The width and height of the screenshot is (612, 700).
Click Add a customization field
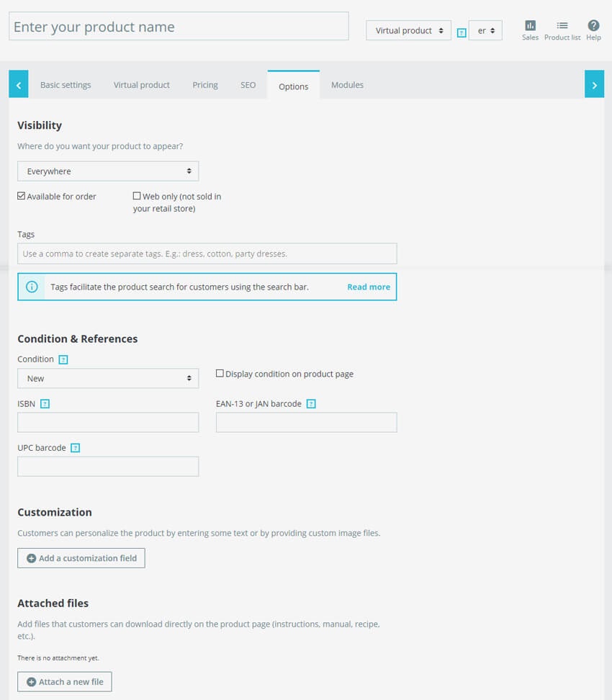(x=81, y=557)
